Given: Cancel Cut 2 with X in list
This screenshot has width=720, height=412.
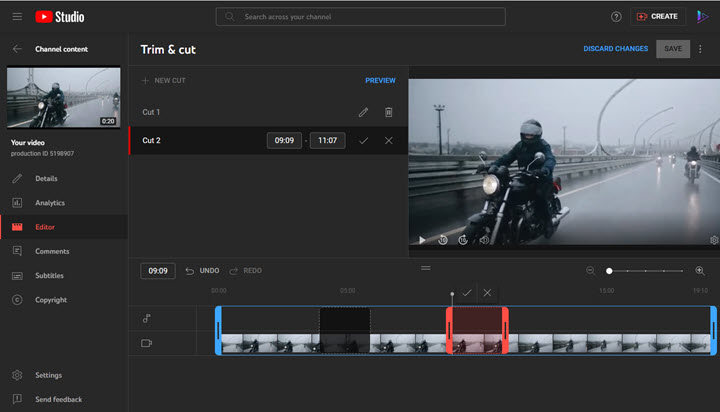Looking at the screenshot, I should (x=389, y=141).
